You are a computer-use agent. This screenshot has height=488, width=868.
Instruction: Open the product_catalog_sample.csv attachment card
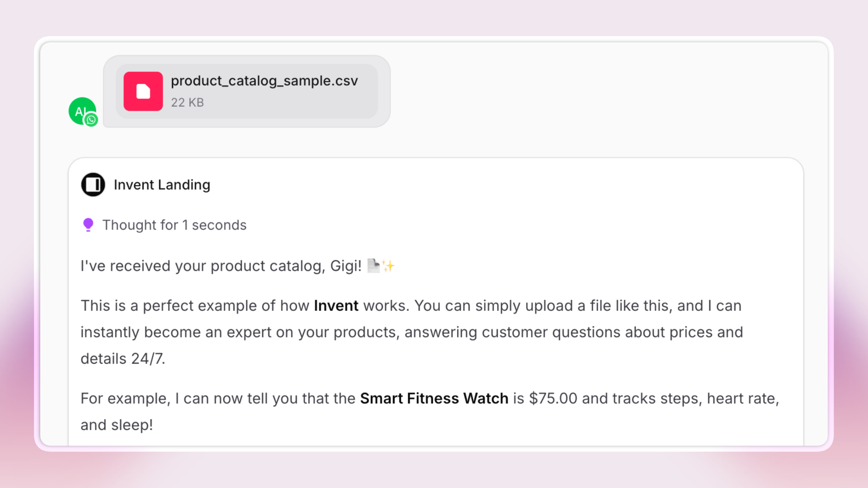(x=246, y=90)
